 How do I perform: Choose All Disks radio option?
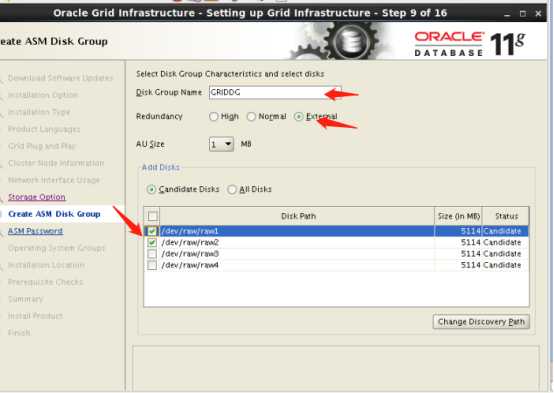tap(232, 189)
